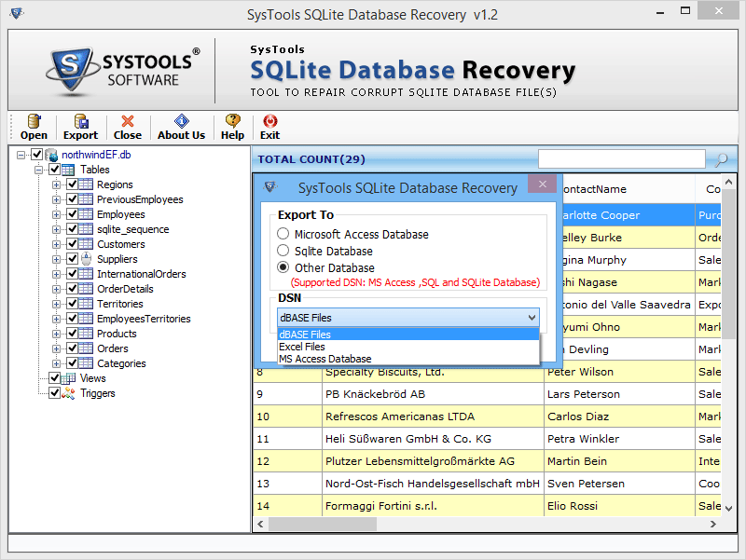The height and width of the screenshot is (560, 746).
Task: Click the red X Close toolbar icon
Action: 128,121
